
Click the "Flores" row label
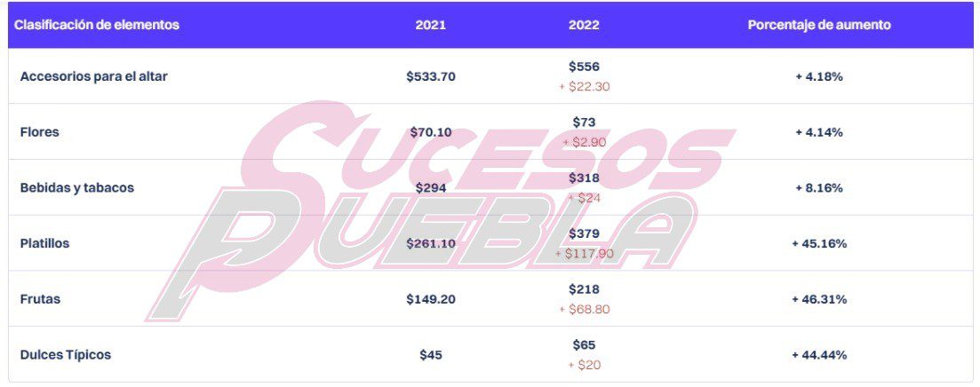pos(40,132)
